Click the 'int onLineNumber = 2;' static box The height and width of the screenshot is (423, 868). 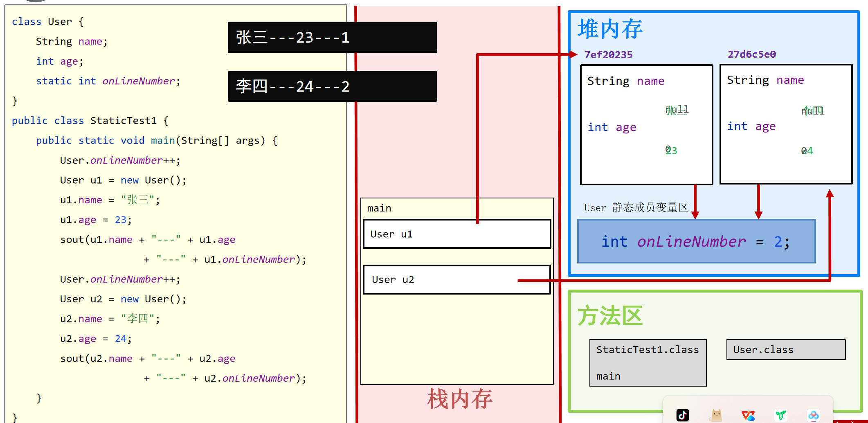pos(696,241)
